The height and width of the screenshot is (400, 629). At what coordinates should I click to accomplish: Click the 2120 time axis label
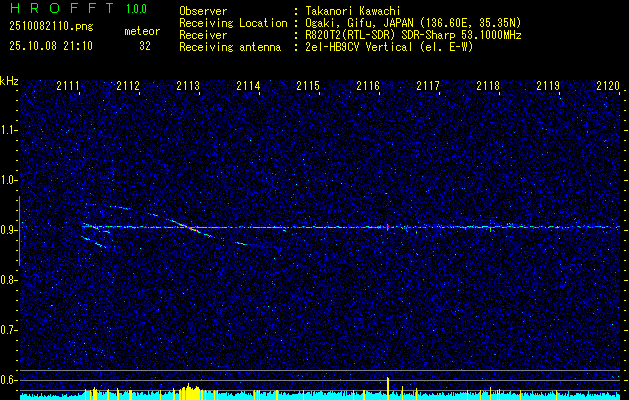coord(608,85)
